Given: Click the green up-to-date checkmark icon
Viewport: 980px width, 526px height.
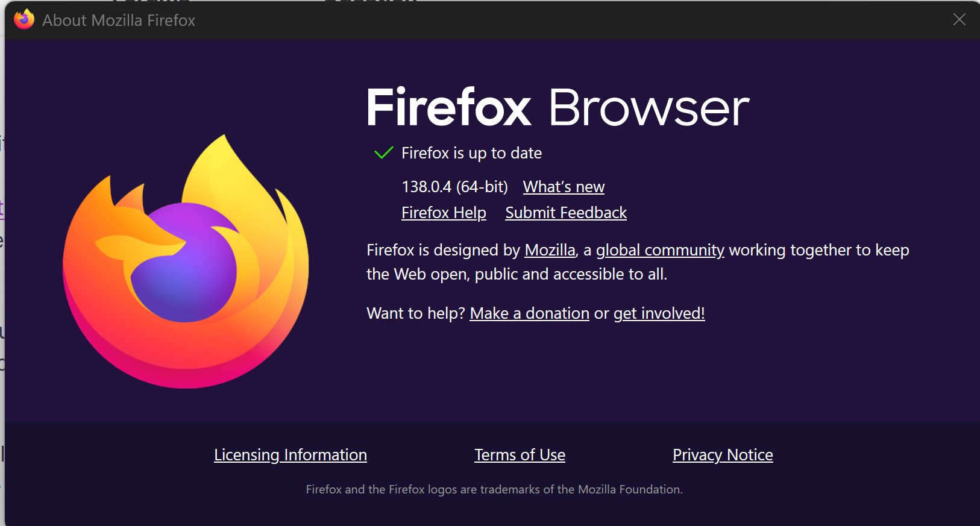Looking at the screenshot, I should coord(383,153).
